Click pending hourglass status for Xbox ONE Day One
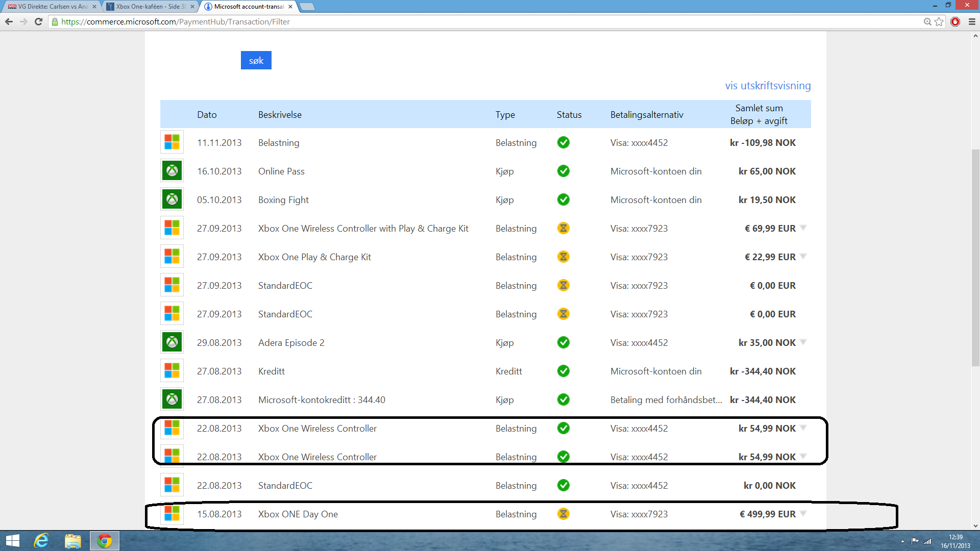This screenshot has width=980, height=551. [563, 514]
